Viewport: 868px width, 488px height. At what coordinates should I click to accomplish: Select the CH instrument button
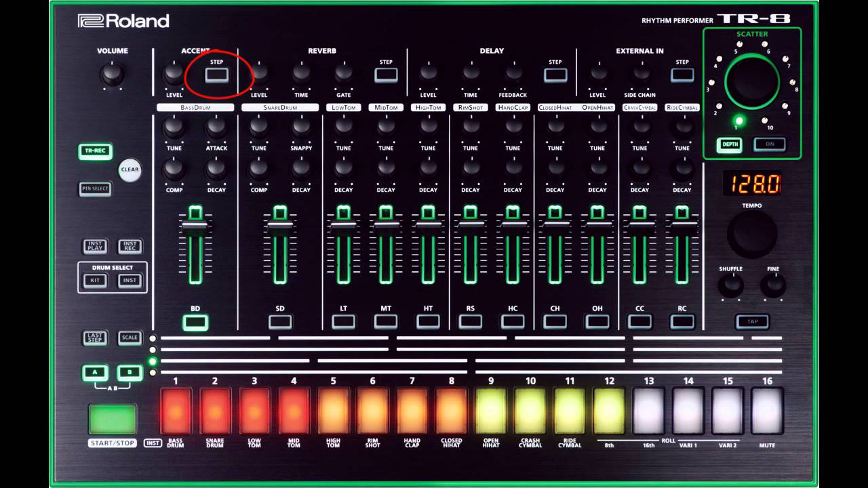click(x=555, y=323)
